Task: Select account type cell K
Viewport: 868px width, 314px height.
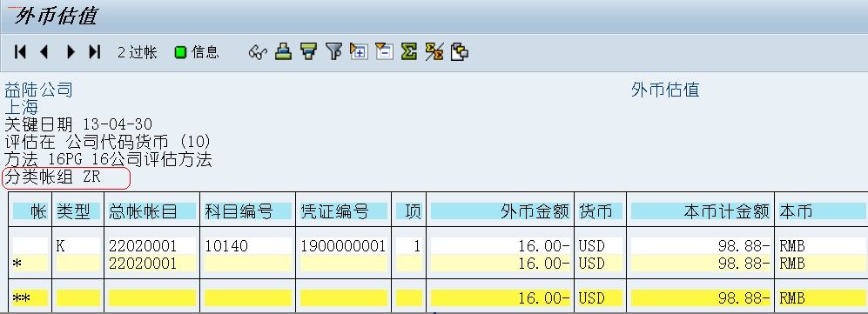Action: point(78,246)
